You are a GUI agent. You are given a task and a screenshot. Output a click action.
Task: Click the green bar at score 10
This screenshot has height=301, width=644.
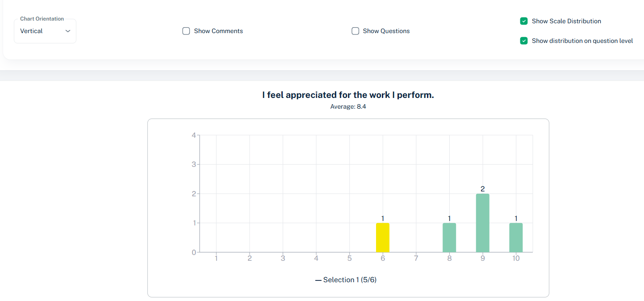(x=516, y=237)
